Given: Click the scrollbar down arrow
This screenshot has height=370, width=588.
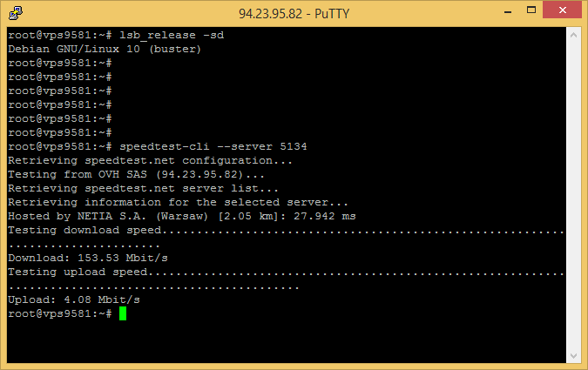Looking at the screenshot, I should coord(573,355).
